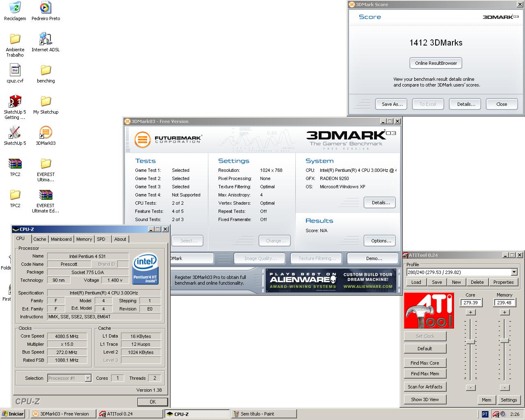Viewport: 525px width, 420px height.
Task: Open profile Properties in ATITool
Action: pyautogui.click(x=503, y=282)
